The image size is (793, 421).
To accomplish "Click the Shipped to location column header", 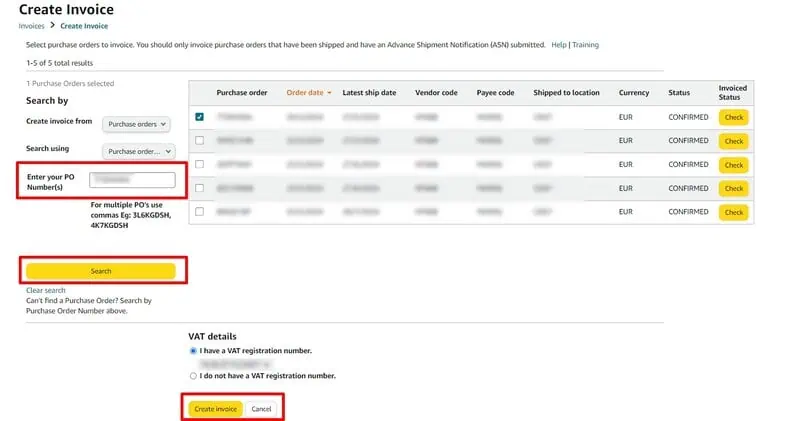I will click(x=566, y=93).
